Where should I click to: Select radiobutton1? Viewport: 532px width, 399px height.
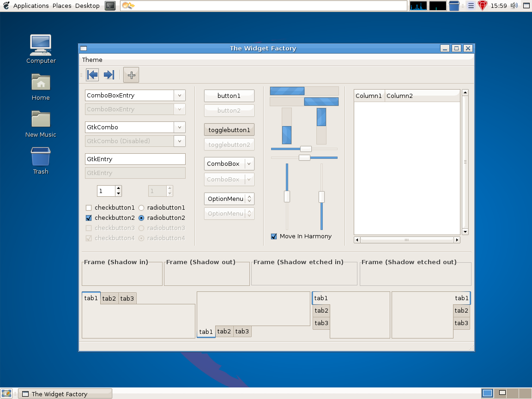pos(141,208)
